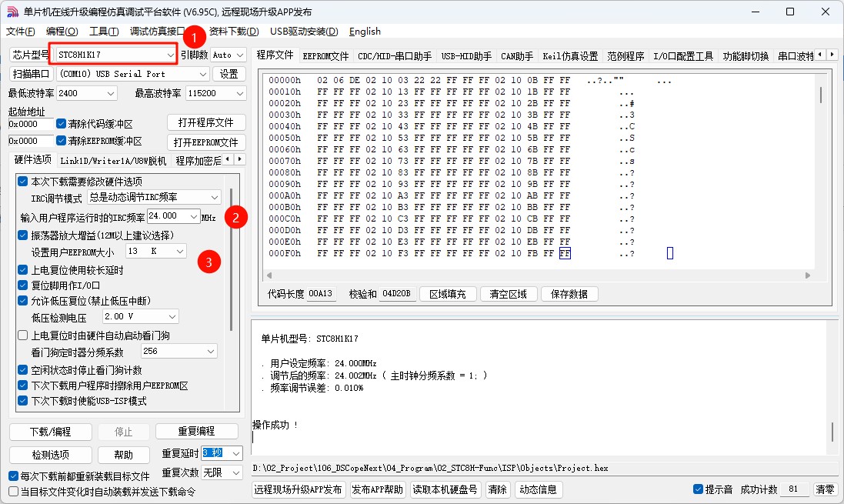Open the 文件(F) menu
Image resolution: width=844 pixels, height=504 pixels.
[x=21, y=32]
